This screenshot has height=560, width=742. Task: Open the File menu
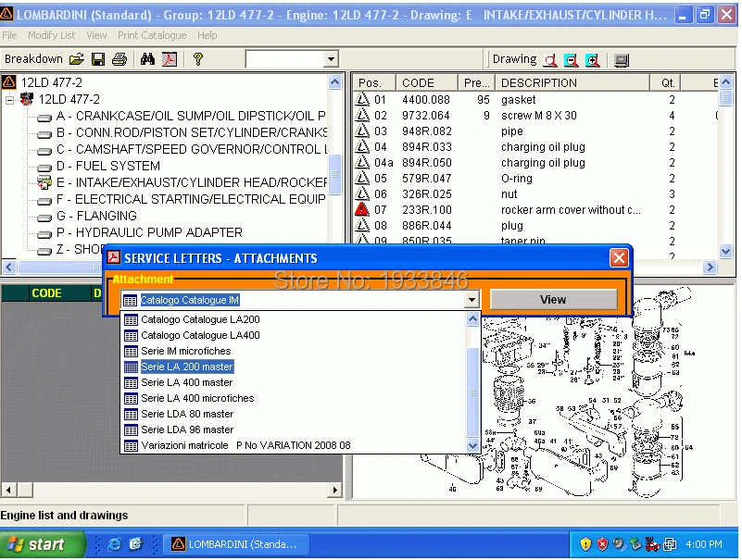9,35
